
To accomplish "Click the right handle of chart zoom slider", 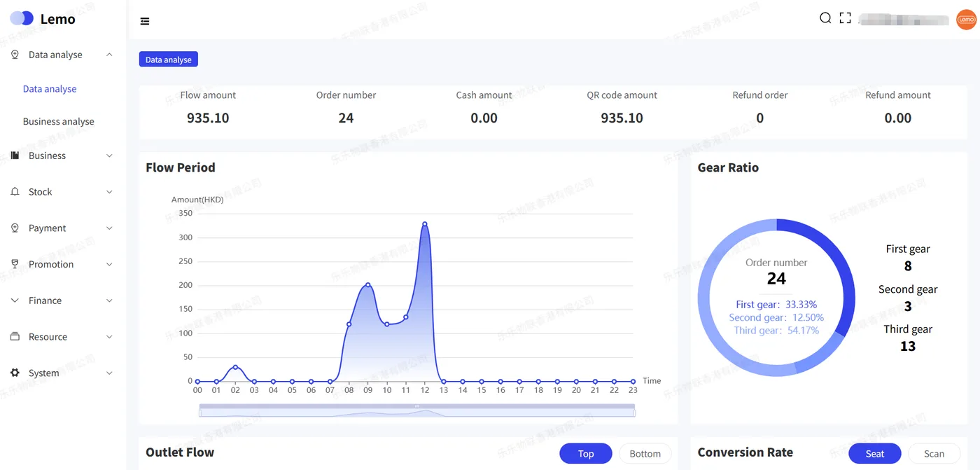I will click(635, 413).
